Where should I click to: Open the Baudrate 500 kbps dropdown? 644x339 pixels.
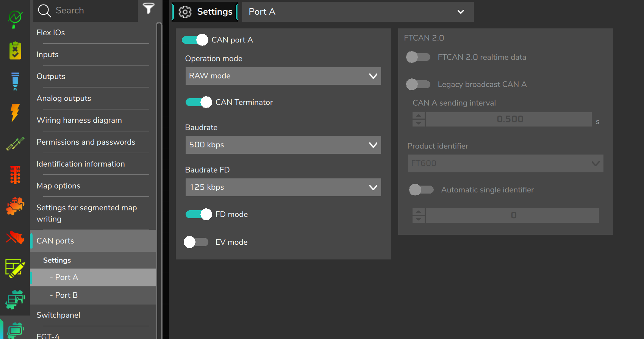point(283,145)
